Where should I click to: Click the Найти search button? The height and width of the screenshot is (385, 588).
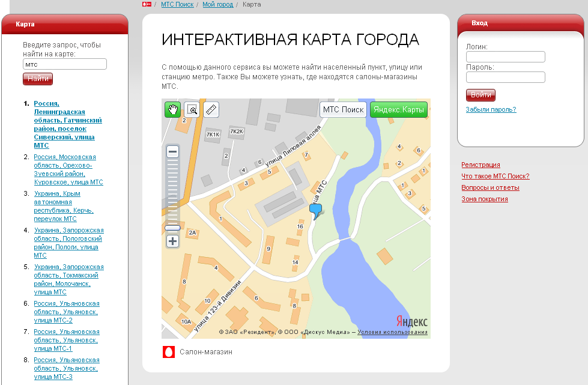click(38, 79)
